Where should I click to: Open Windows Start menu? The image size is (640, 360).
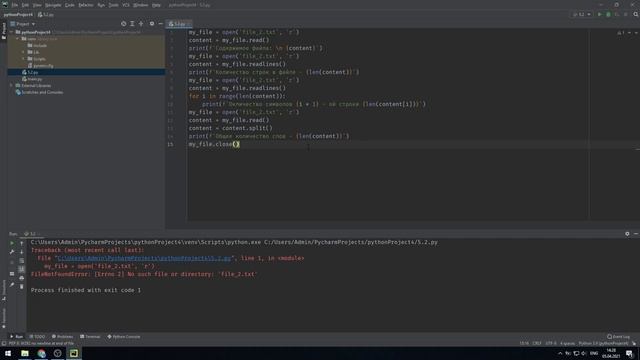pos(8,353)
